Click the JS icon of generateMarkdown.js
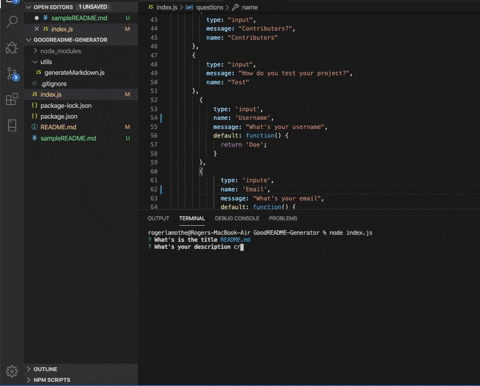 click(x=39, y=72)
